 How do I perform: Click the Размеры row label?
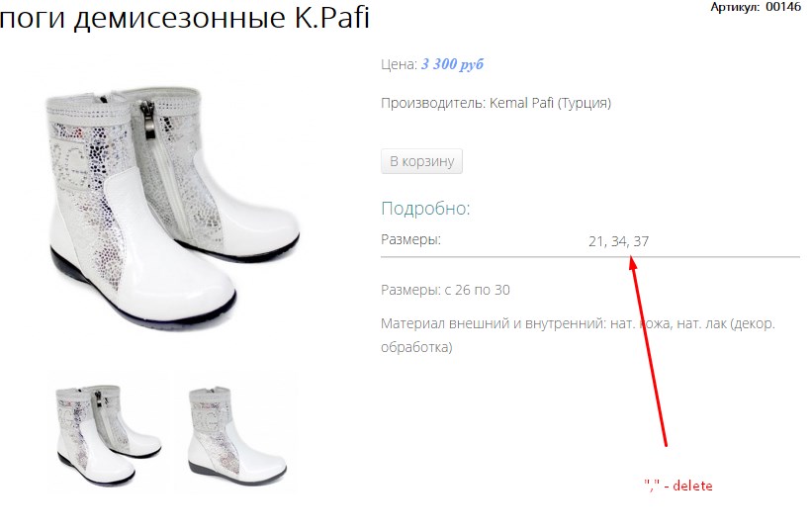pyautogui.click(x=410, y=240)
